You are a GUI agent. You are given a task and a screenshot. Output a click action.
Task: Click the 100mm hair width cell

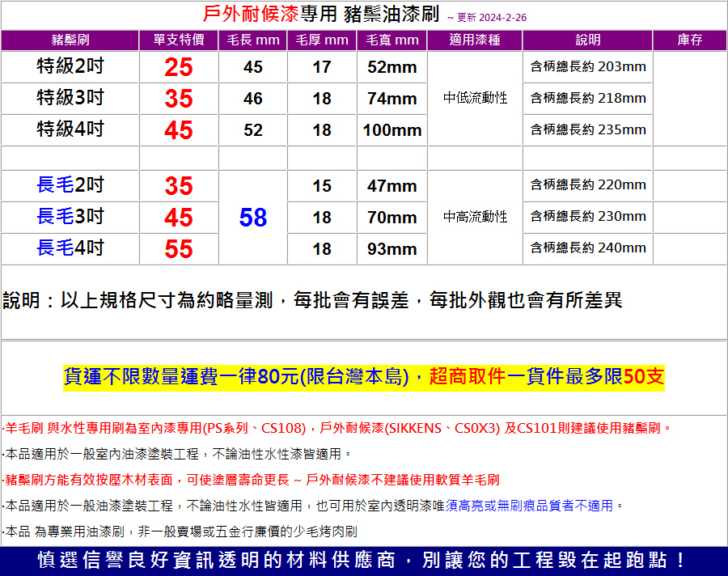coord(392,130)
